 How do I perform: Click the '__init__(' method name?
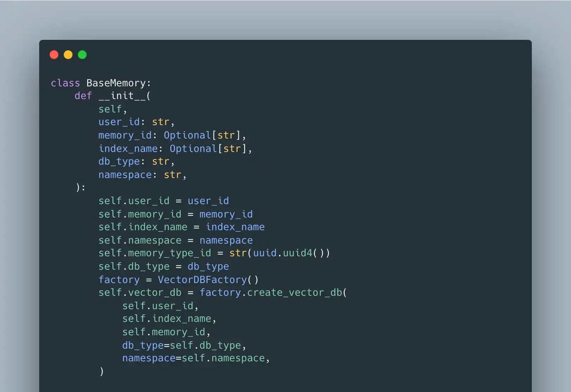pos(125,96)
